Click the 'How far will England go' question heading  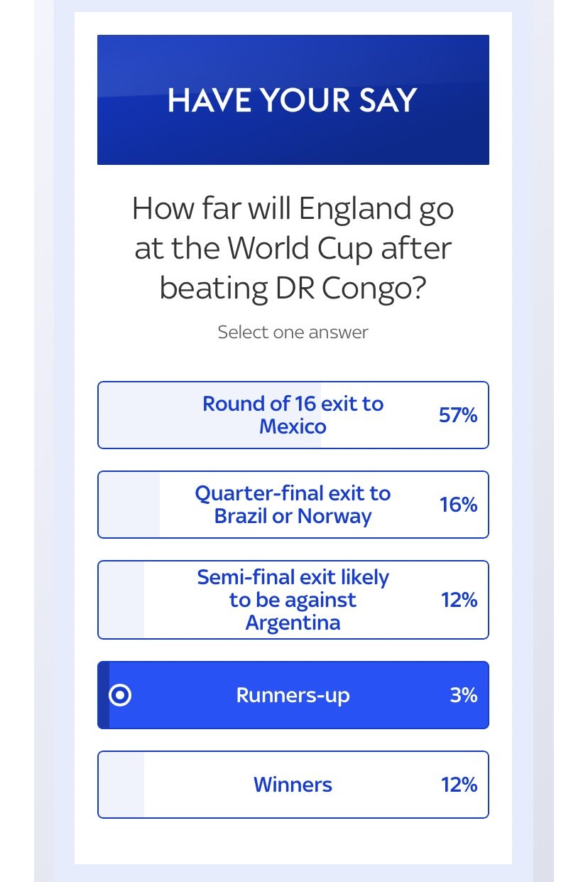tap(293, 249)
